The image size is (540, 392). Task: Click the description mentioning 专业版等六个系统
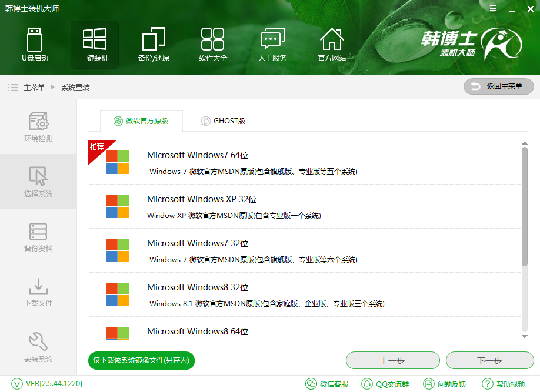(x=254, y=260)
